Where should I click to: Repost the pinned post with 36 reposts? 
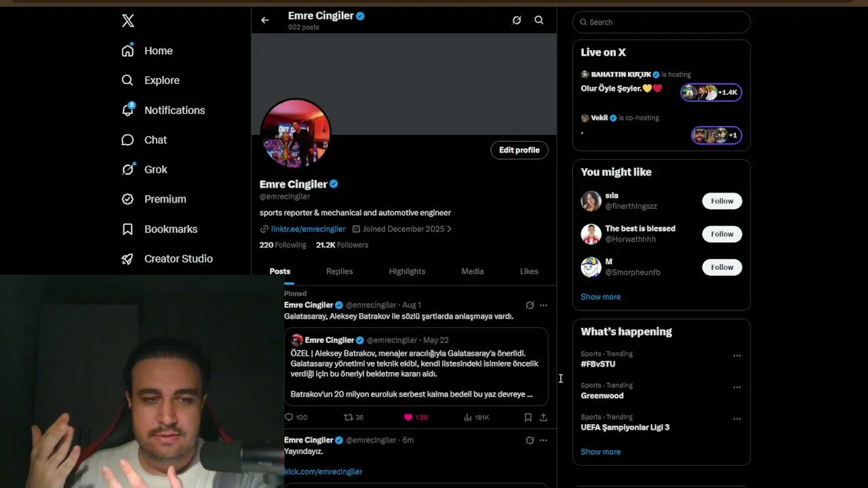(353, 418)
